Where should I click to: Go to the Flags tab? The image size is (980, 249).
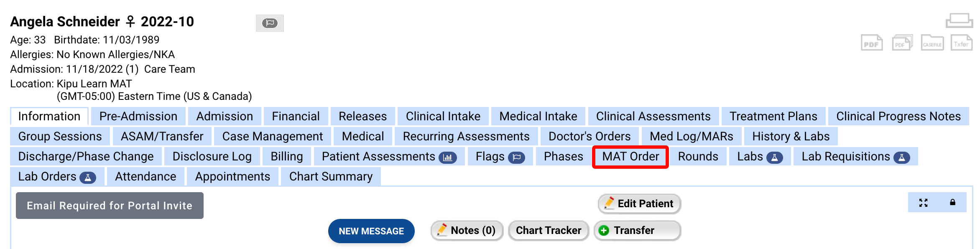tap(500, 157)
